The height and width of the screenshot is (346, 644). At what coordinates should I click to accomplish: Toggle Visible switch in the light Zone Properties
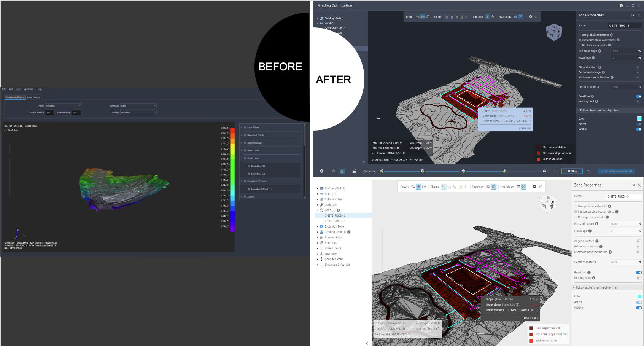tap(639, 308)
